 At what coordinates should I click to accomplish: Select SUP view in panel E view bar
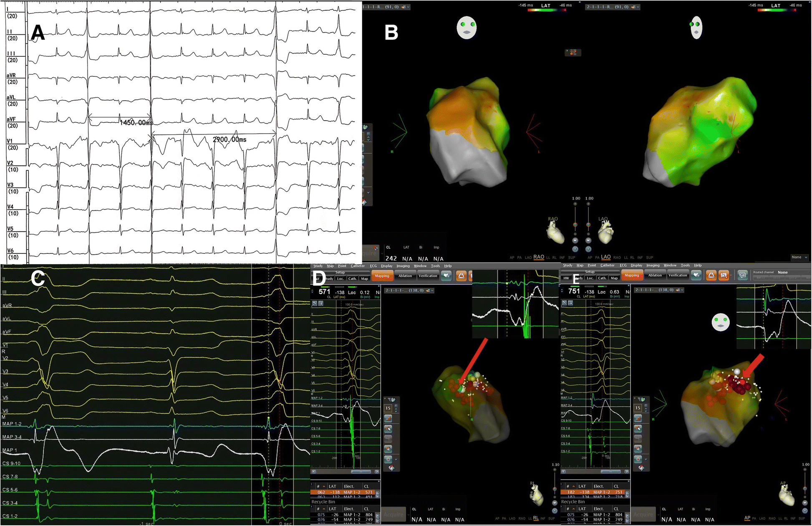click(x=802, y=518)
